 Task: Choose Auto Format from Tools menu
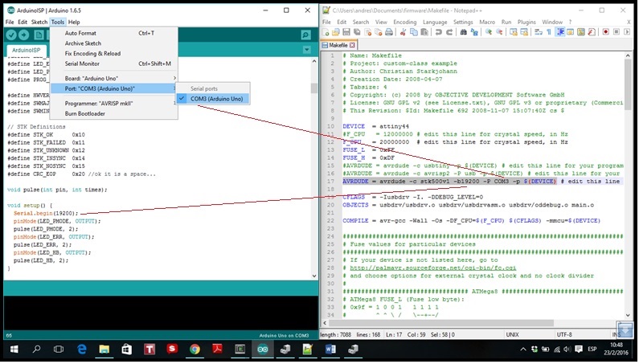tap(114, 33)
